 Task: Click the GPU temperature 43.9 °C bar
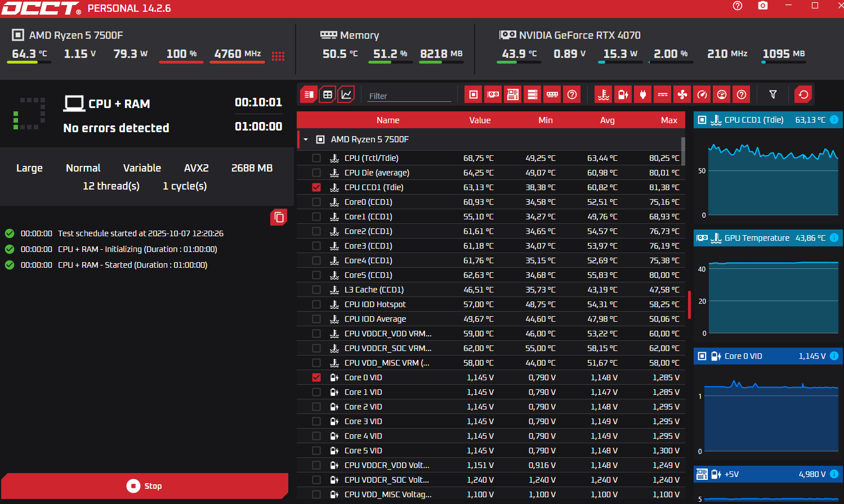[519, 62]
